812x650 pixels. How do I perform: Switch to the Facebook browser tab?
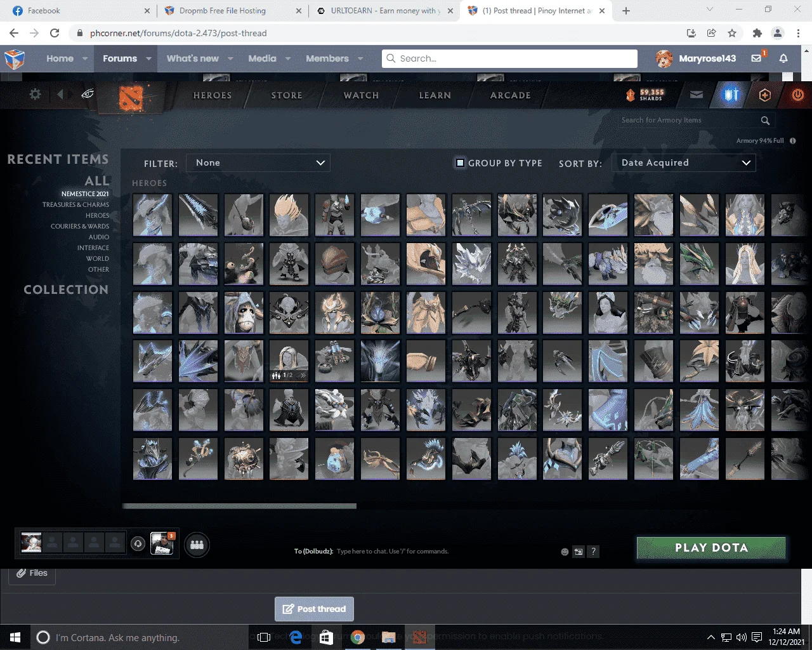coord(81,11)
